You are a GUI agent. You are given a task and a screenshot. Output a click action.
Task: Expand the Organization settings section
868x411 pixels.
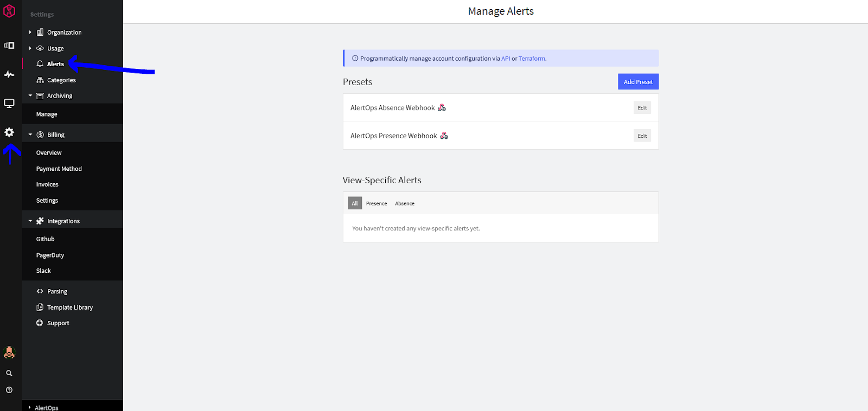click(30, 33)
